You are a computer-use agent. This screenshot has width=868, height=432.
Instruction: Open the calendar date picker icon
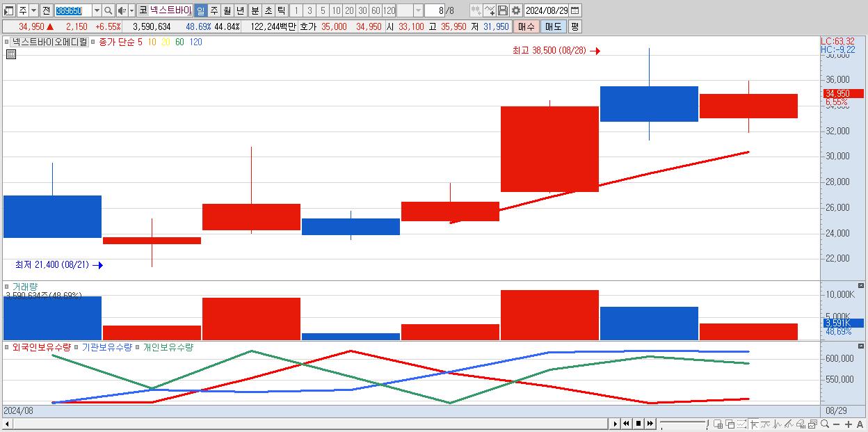click(x=575, y=10)
